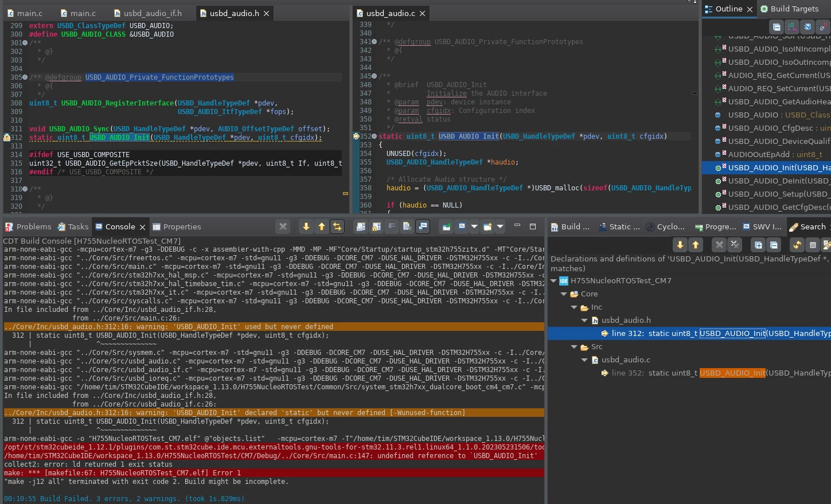Jump to previous error in Console
The height and width of the screenshot is (504, 831).
click(322, 226)
